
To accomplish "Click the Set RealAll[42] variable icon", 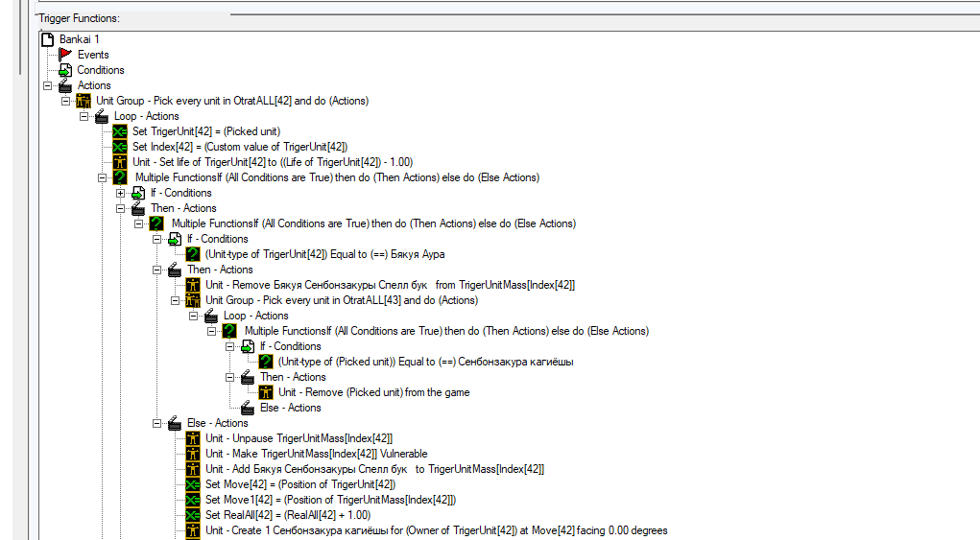I will tap(193, 516).
